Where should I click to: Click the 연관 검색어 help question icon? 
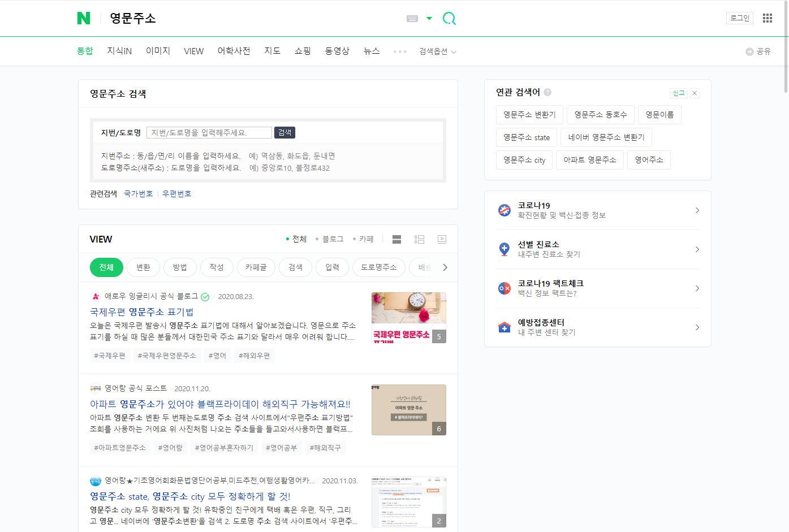click(547, 92)
